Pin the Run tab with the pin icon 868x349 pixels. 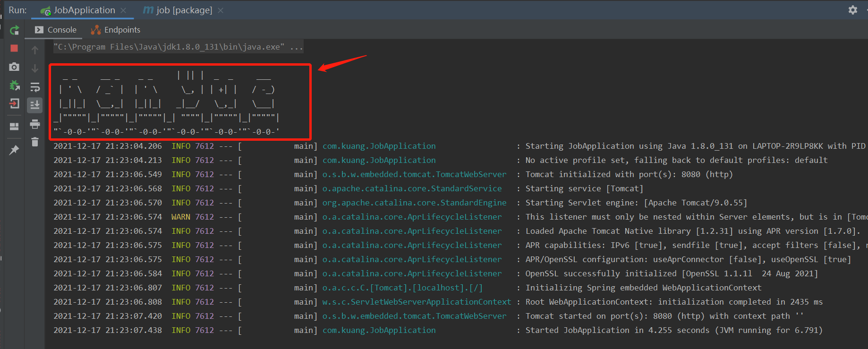pos(14,150)
